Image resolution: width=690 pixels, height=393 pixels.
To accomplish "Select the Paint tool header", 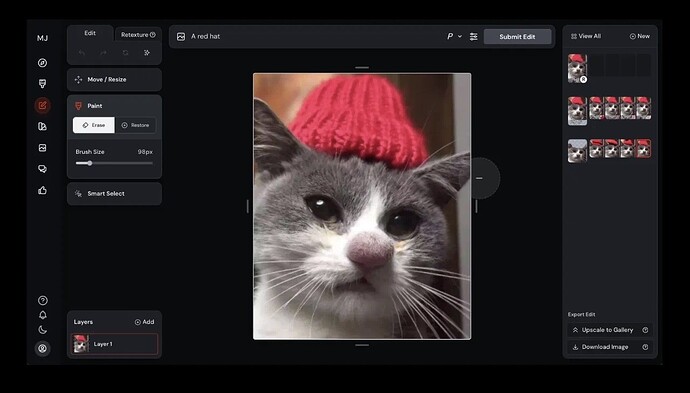I will (114, 106).
